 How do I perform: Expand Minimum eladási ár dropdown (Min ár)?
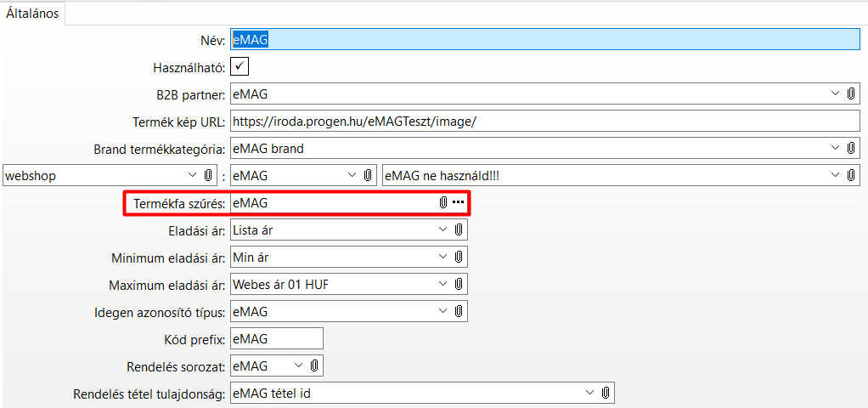pyautogui.click(x=442, y=257)
